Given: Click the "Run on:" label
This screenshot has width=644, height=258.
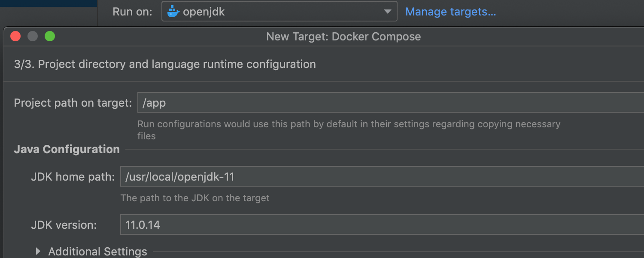Looking at the screenshot, I should pyautogui.click(x=132, y=12).
